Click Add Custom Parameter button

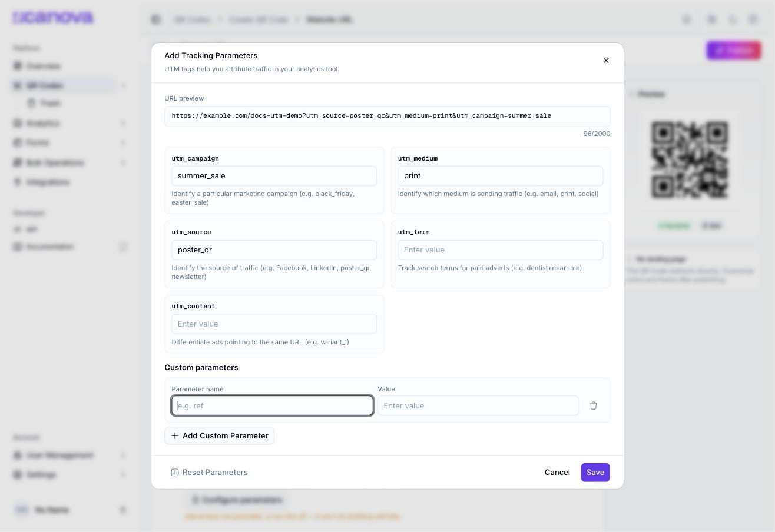click(x=219, y=436)
